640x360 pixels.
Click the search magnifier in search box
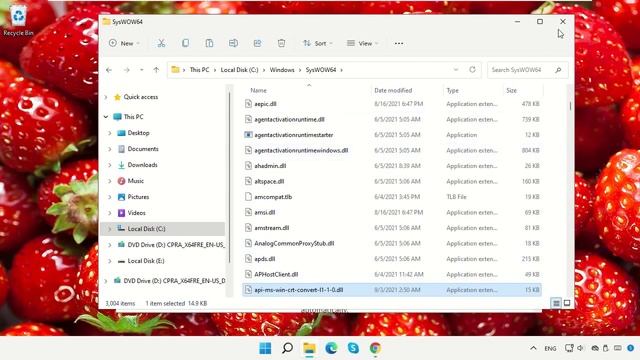tap(558, 70)
